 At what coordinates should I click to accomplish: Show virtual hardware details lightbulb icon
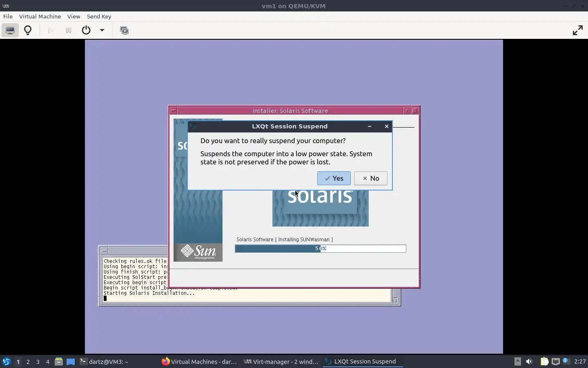[28, 30]
